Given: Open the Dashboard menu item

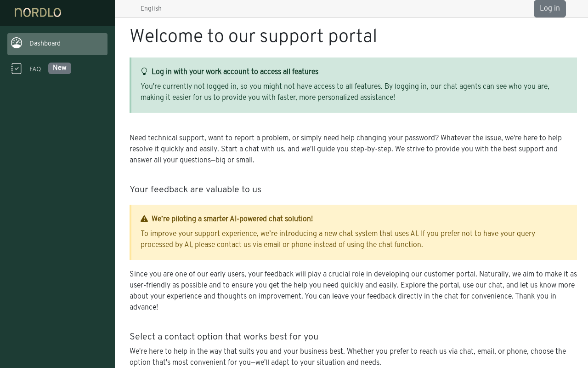Looking at the screenshot, I should coord(57,44).
